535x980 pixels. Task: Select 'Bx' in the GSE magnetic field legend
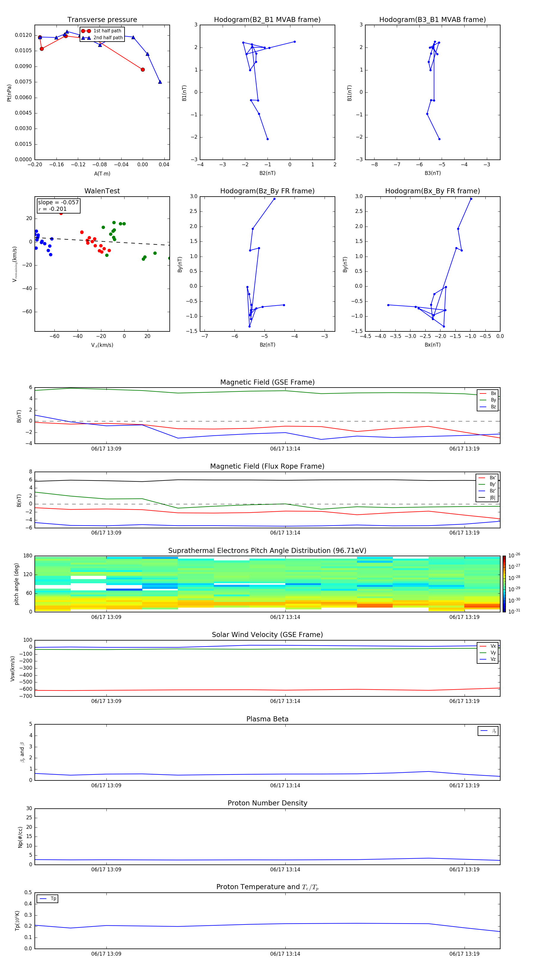point(488,393)
